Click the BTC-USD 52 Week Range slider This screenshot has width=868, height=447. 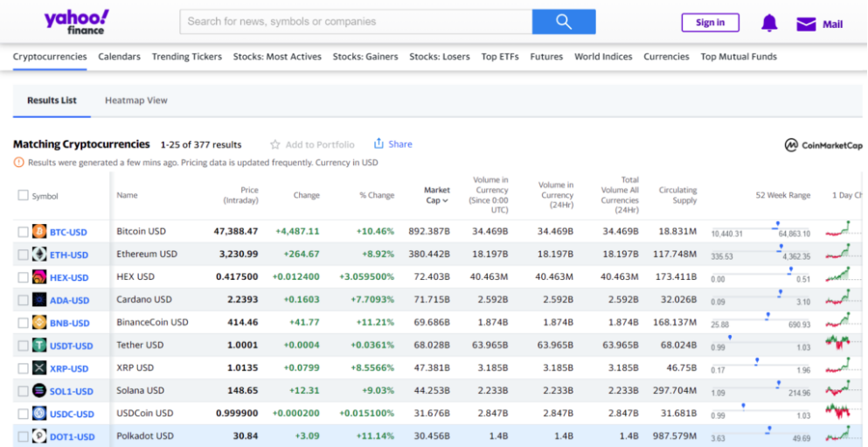tap(760, 229)
